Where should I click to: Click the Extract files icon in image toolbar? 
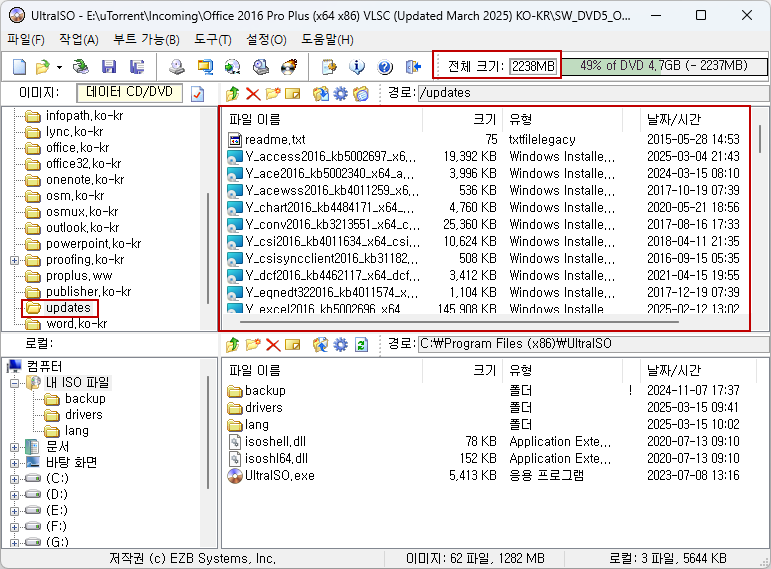coord(321,93)
